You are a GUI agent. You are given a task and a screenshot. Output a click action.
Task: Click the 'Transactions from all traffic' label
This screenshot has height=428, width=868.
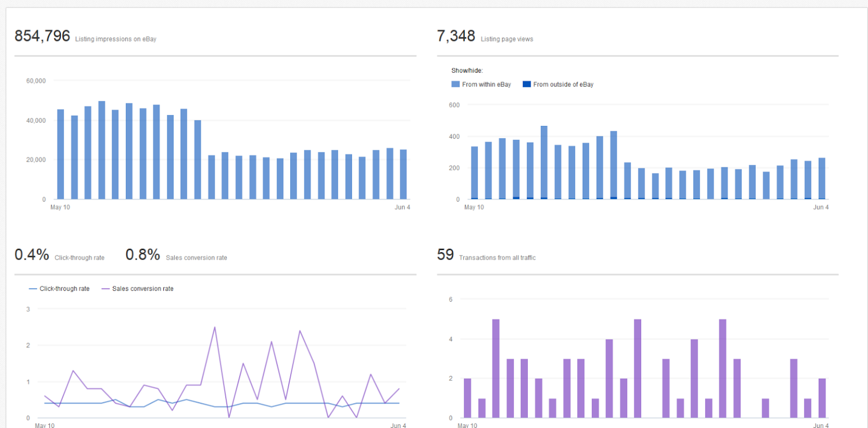pyautogui.click(x=497, y=258)
